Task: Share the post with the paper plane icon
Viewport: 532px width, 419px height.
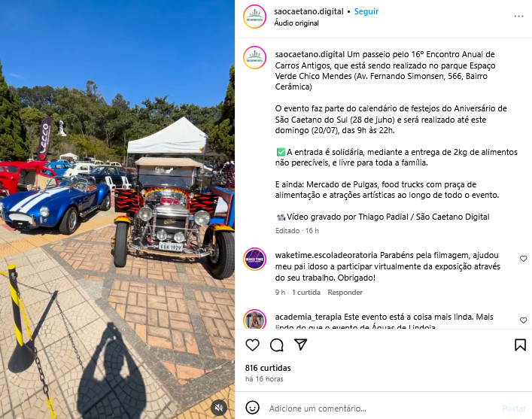Action: point(300,345)
